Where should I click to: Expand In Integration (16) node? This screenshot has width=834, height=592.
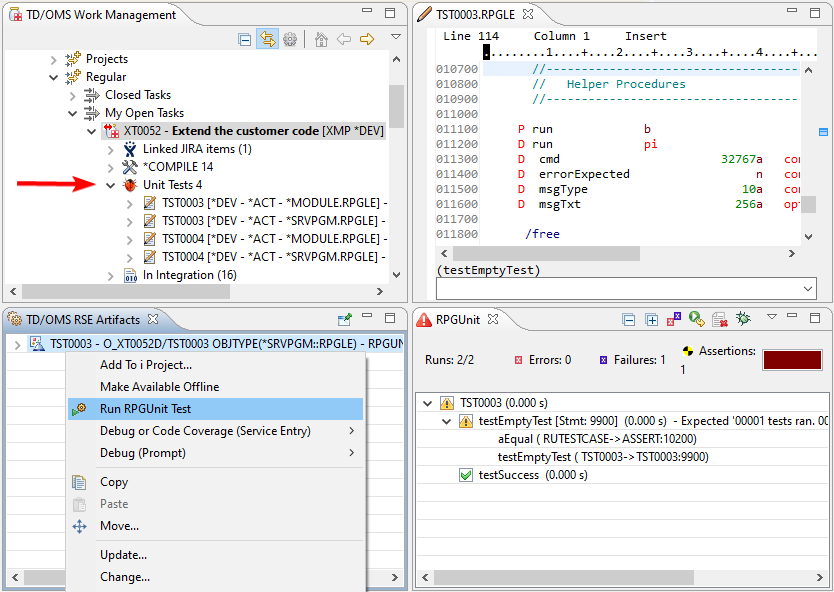(111, 276)
